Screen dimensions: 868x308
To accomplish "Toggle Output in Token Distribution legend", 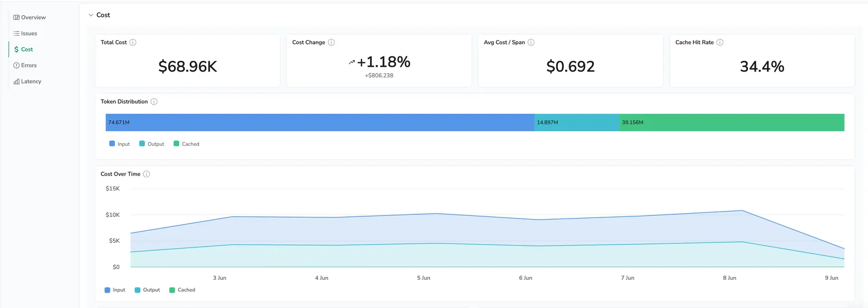I will click(152, 144).
